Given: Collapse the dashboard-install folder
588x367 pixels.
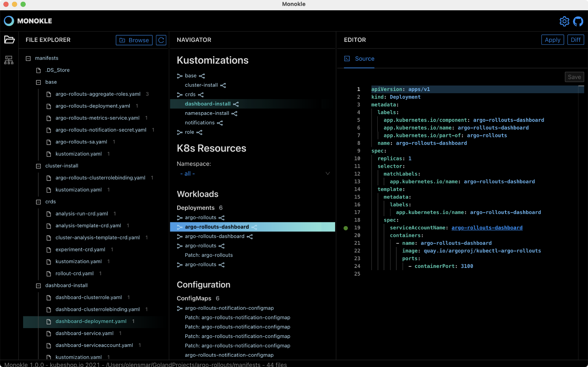Looking at the screenshot, I should coord(38,286).
